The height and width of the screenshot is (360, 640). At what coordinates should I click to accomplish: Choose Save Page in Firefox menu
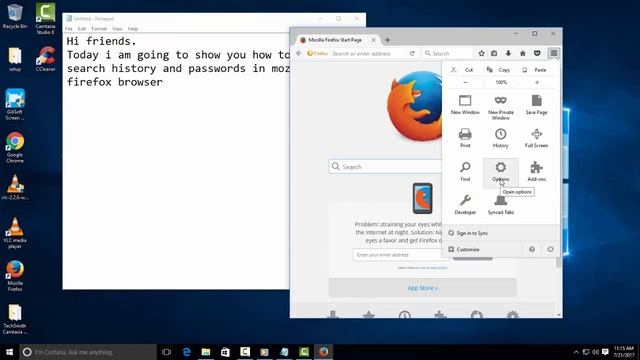536,104
